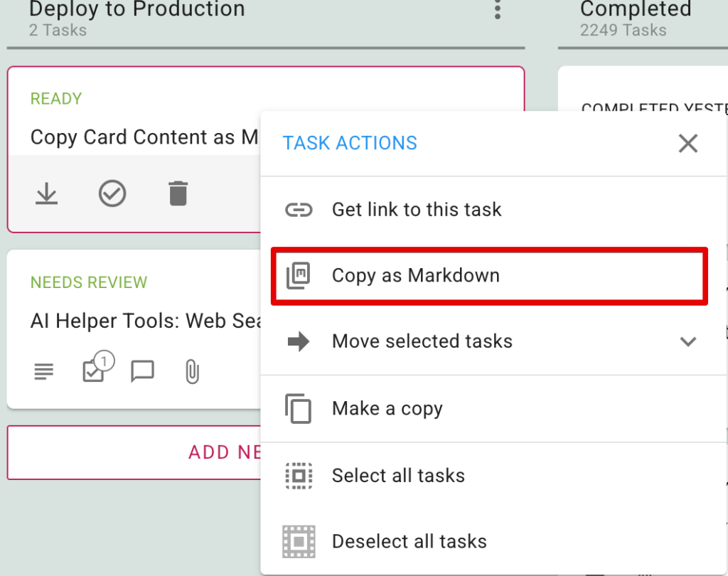
Task: Click the Deselect all tasks icon
Action: 299,542
